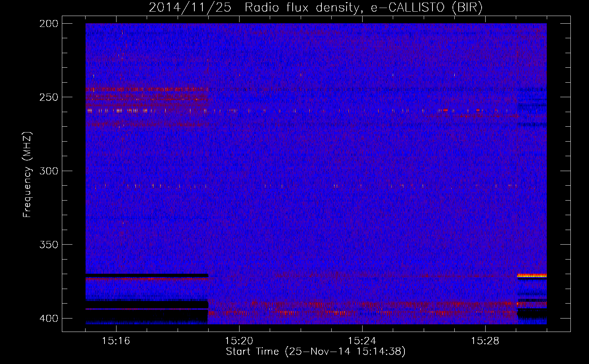Click the 15:28 time tick label
Screen dimensions: 589x364
(x=485, y=341)
